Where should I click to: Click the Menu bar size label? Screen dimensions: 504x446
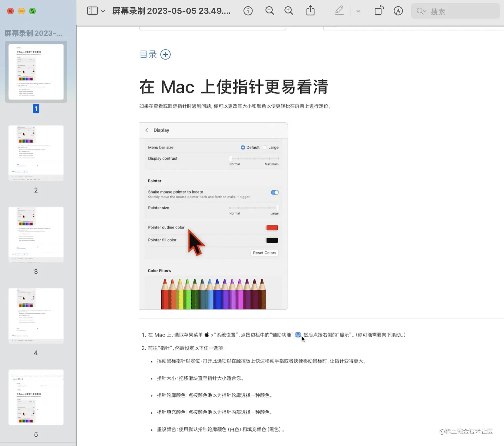161,148
